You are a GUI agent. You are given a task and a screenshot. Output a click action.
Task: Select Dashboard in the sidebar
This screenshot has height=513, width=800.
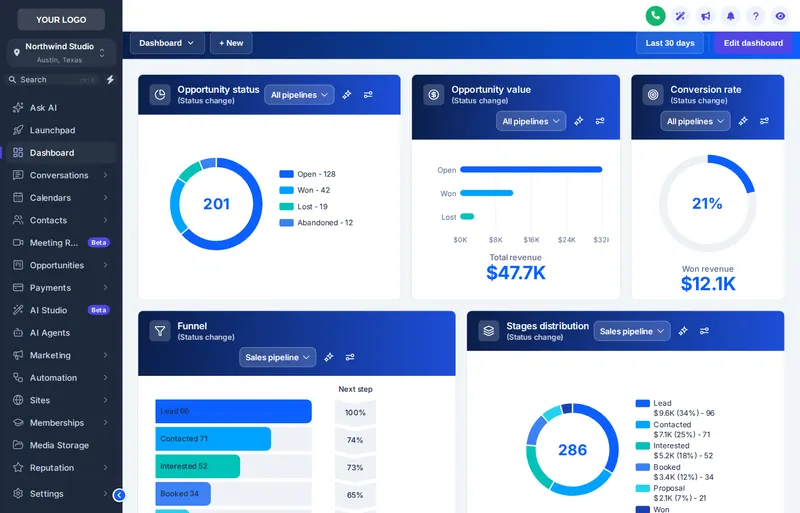click(x=61, y=153)
